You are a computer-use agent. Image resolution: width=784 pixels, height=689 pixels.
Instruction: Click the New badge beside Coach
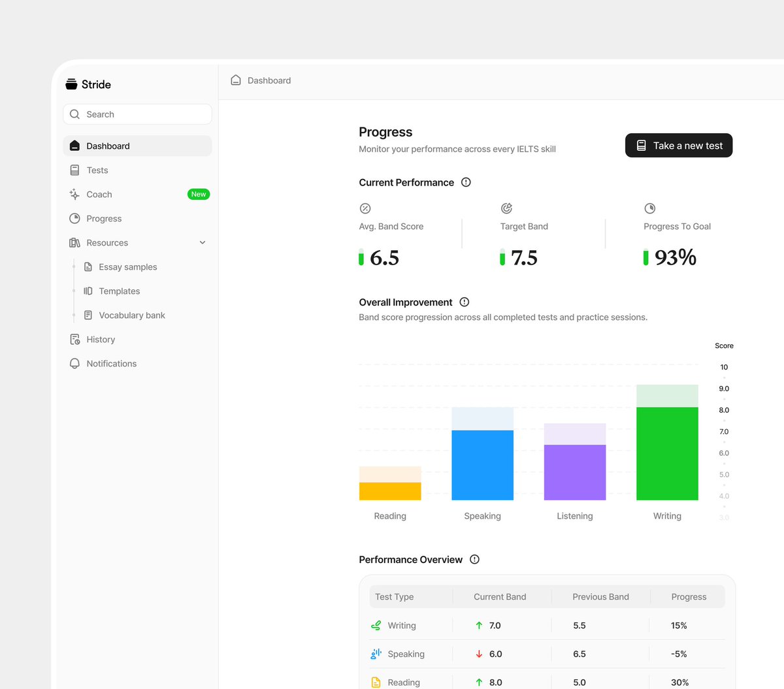click(199, 194)
